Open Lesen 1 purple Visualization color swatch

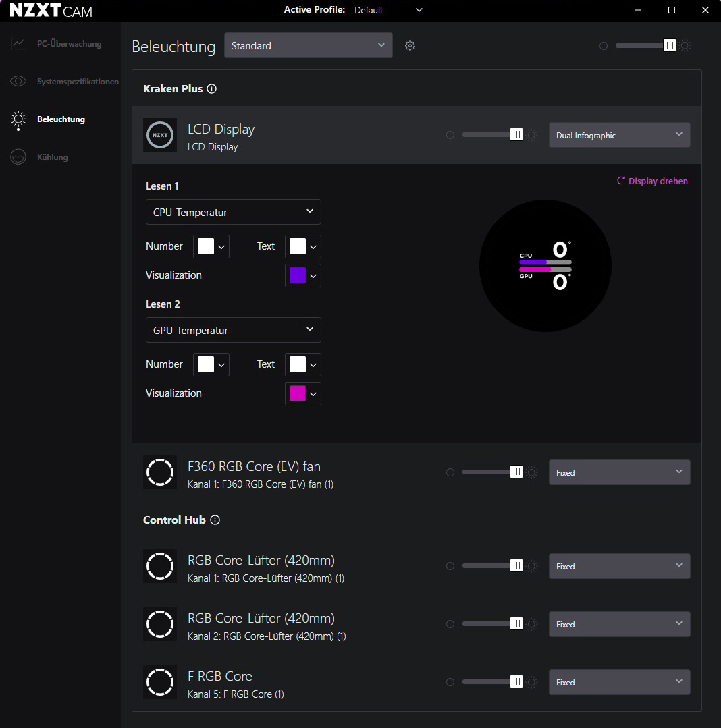tap(303, 276)
